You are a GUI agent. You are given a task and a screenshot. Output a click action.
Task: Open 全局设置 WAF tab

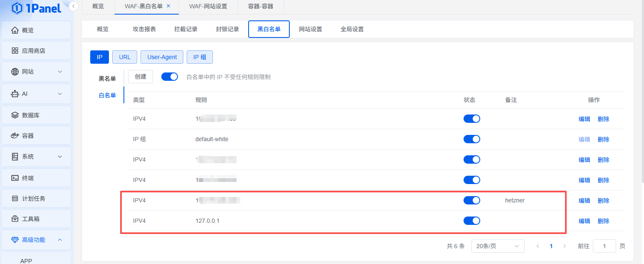tap(352, 29)
